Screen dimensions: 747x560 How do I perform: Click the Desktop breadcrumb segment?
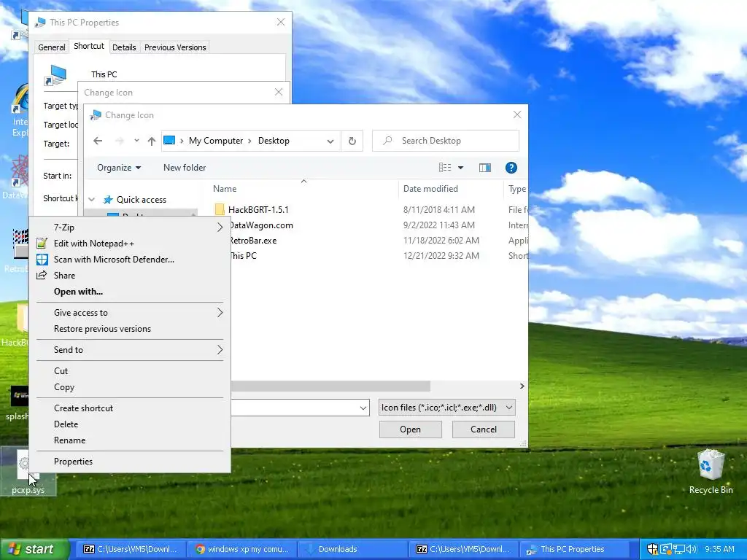point(274,141)
